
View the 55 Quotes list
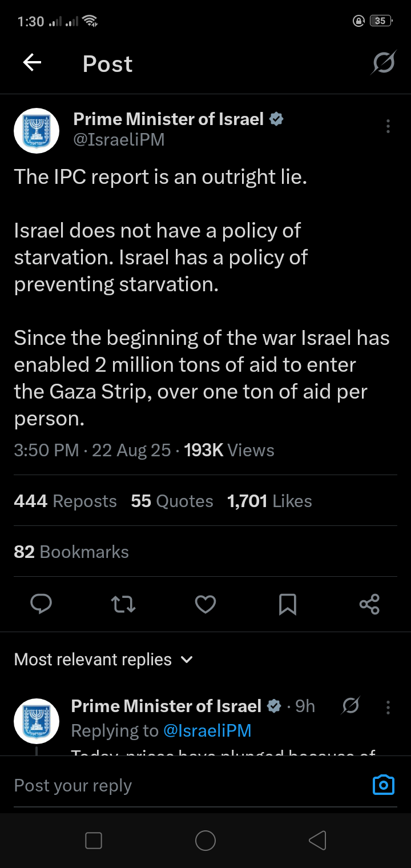coord(172,501)
